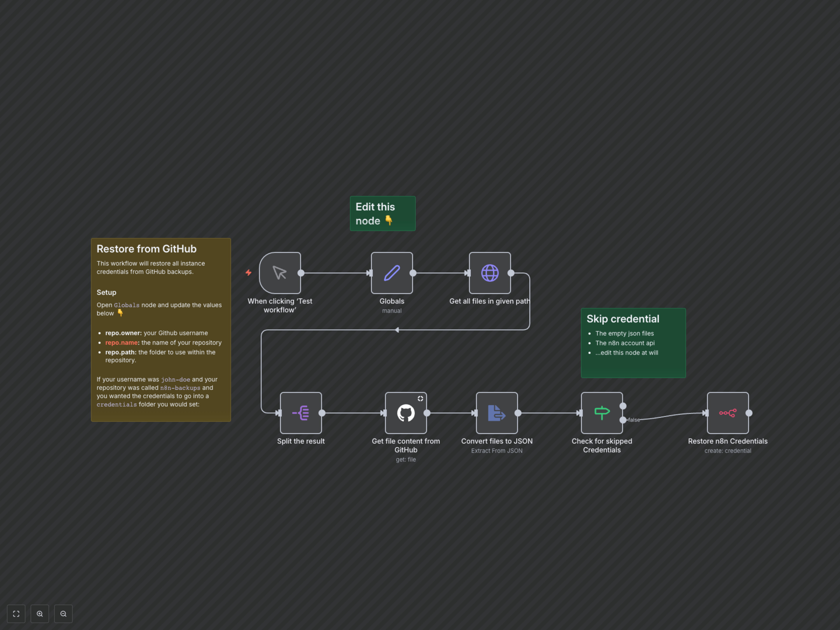Zoom in on the canvas
Screen dimensions: 840x630
click(x=40, y=614)
